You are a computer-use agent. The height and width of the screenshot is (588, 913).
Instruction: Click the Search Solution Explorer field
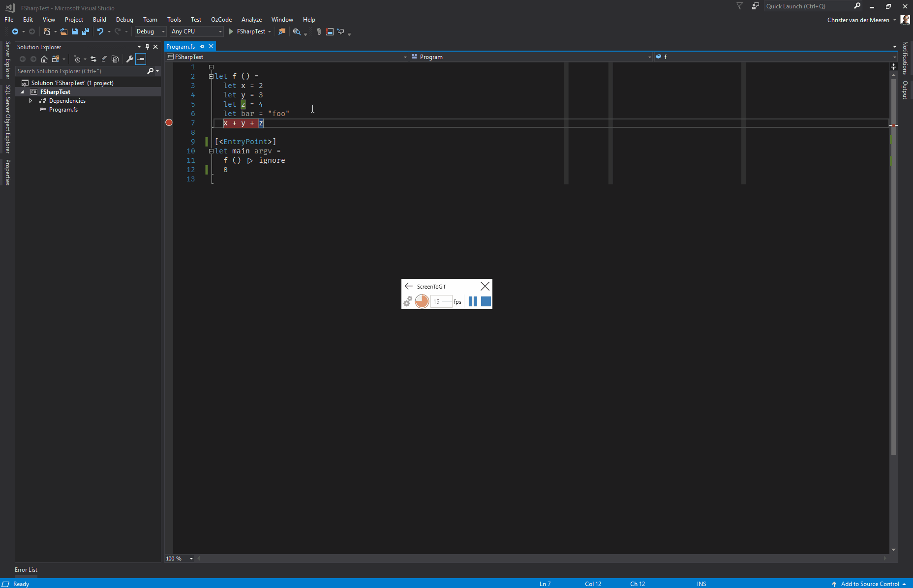79,71
